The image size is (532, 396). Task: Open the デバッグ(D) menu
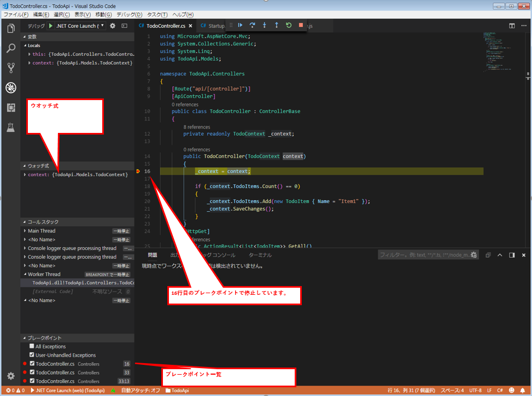(129, 14)
